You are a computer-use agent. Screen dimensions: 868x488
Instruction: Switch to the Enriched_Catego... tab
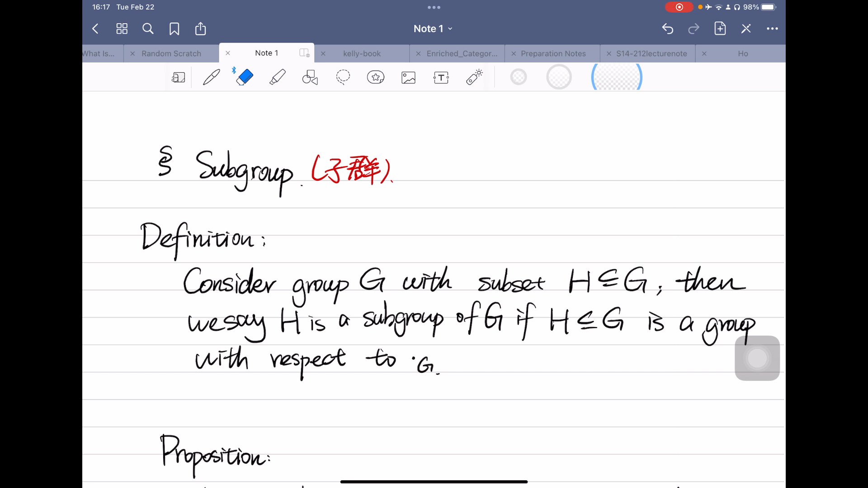coord(462,53)
